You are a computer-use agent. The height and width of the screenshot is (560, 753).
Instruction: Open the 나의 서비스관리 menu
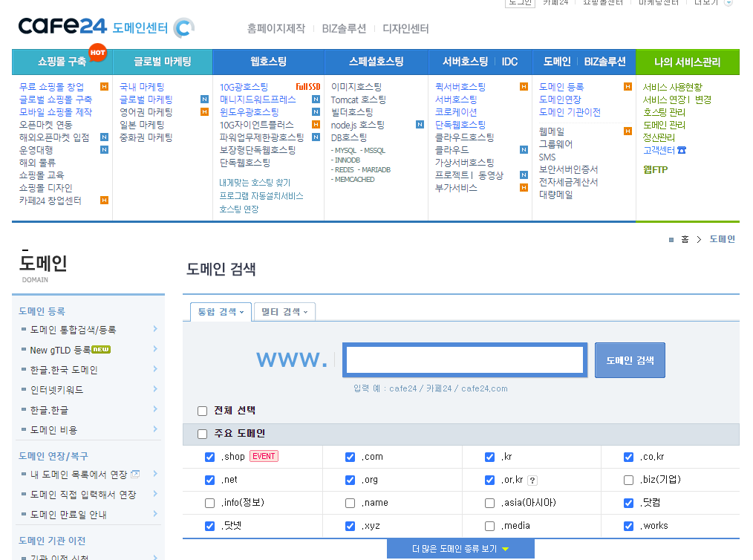pyautogui.click(x=687, y=62)
